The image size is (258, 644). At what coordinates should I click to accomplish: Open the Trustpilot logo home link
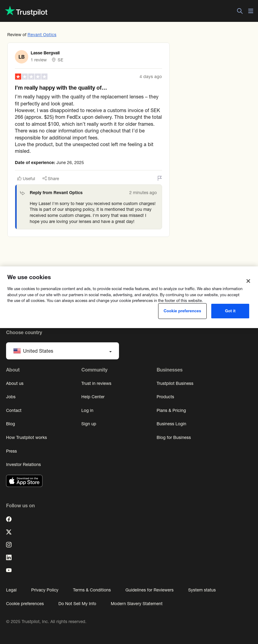(26, 11)
